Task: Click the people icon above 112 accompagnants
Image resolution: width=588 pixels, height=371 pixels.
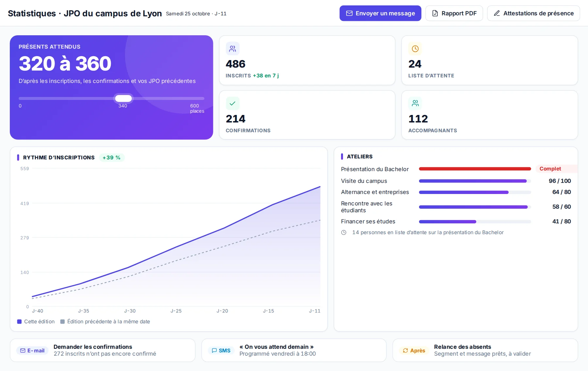Action: coord(415,104)
